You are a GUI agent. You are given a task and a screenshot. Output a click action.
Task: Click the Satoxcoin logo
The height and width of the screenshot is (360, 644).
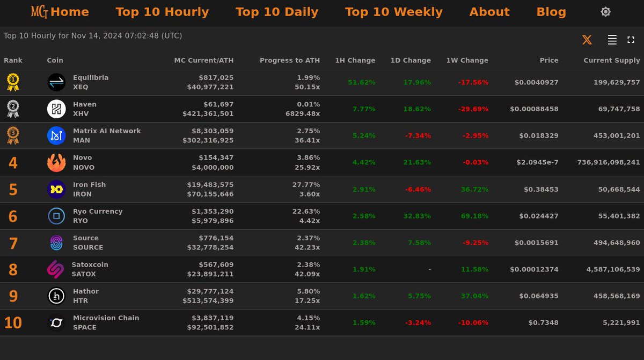pyautogui.click(x=56, y=269)
